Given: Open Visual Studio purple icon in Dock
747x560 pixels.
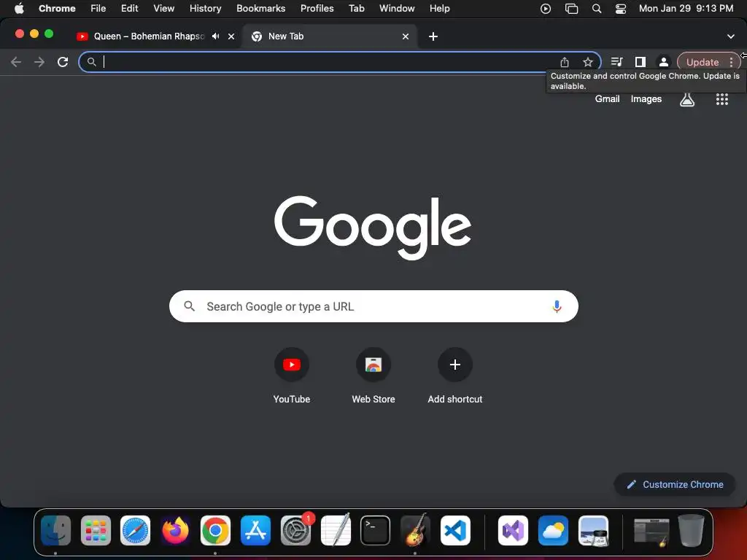Looking at the screenshot, I should tap(513, 530).
